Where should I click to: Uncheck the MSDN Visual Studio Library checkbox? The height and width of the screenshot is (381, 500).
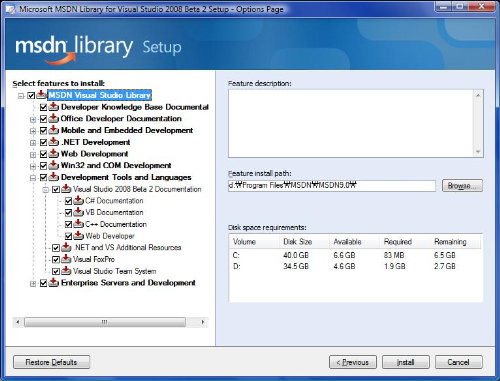(x=31, y=96)
